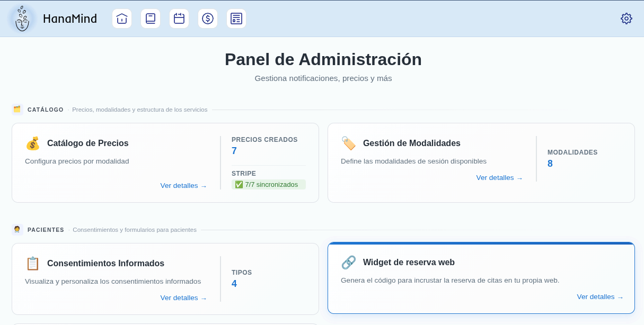
Task: Click the STRIPE label
Action: [x=244, y=174]
